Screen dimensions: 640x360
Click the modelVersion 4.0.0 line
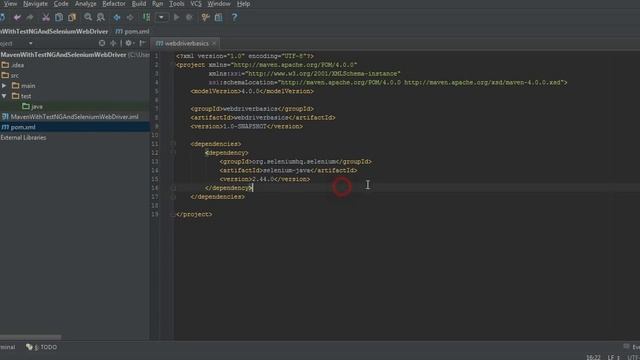point(252,91)
